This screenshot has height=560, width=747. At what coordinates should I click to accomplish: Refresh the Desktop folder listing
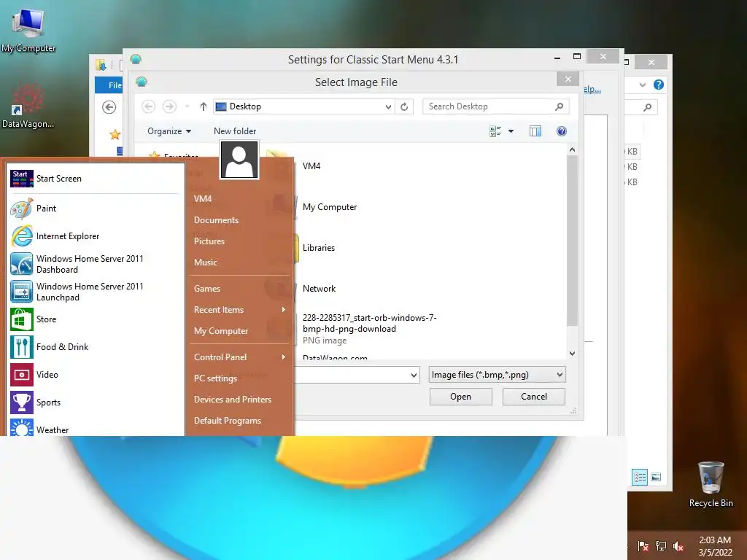click(404, 106)
